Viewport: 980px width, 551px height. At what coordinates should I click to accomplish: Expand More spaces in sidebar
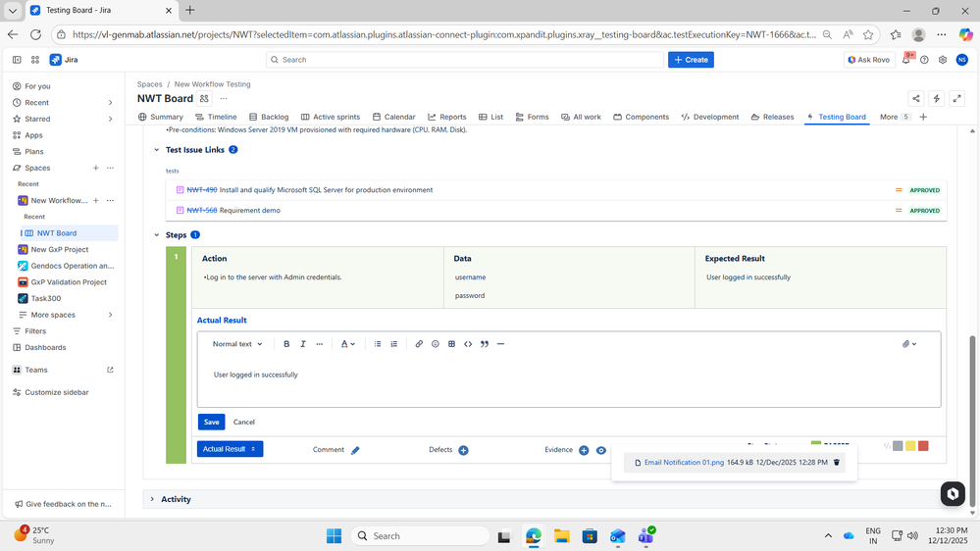tap(111, 315)
